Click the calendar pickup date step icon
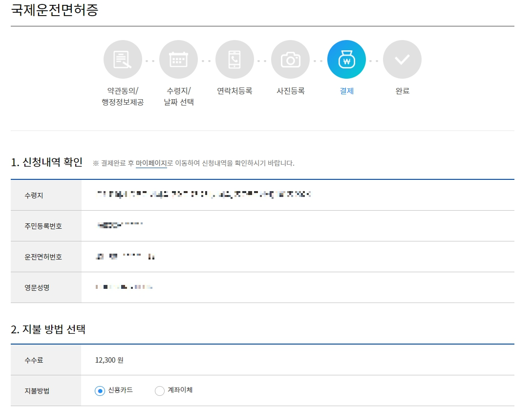Viewport: 532px width, 412px height. 178,60
